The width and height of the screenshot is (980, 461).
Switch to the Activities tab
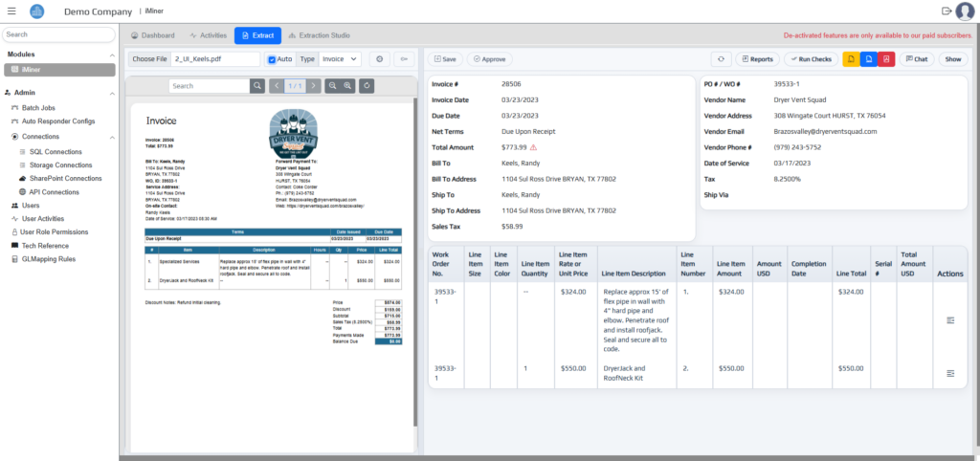click(208, 35)
